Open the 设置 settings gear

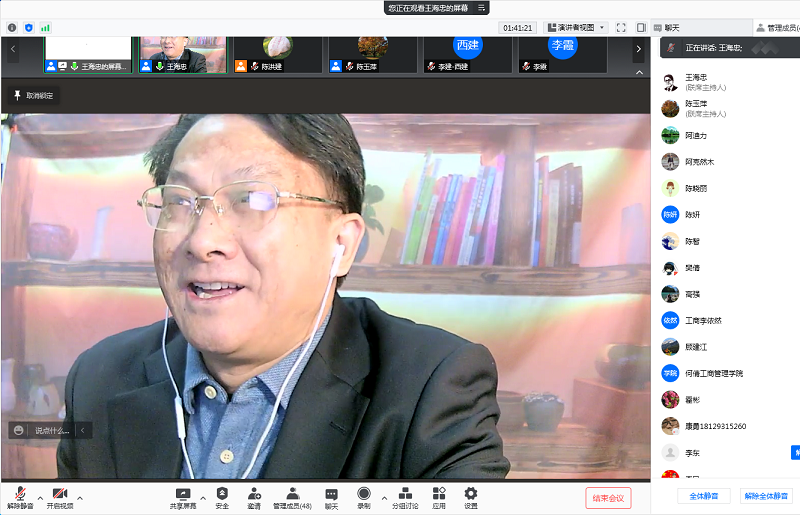click(470, 494)
